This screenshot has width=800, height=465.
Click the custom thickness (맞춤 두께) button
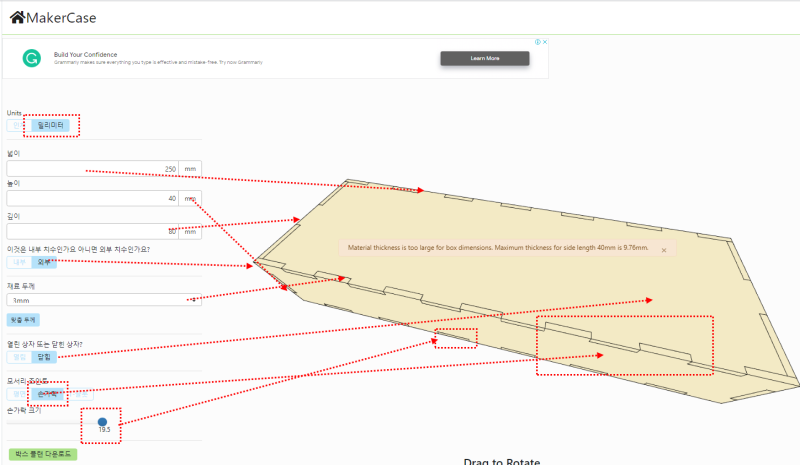pyautogui.click(x=23, y=320)
